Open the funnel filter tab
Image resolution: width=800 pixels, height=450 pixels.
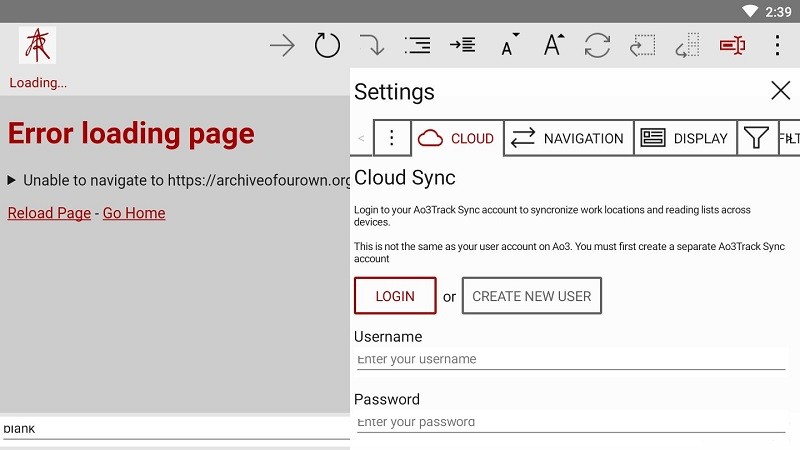(757, 138)
